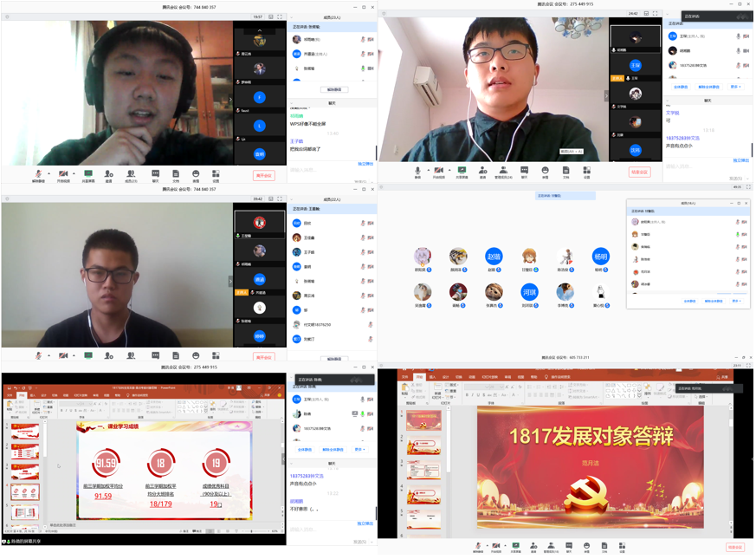Select slide 2 thumbnail in 1817发展对象答辩 PowerPoint
Viewport: 756px width, 559px height.
pyautogui.click(x=424, y=445)
